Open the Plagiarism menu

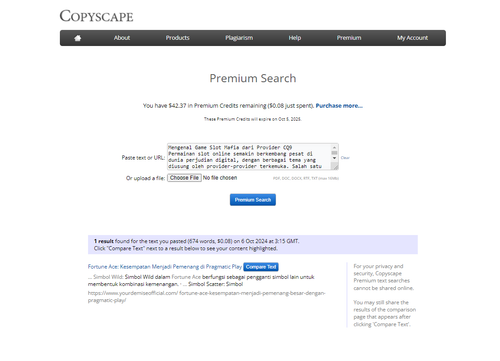(239, 38)
